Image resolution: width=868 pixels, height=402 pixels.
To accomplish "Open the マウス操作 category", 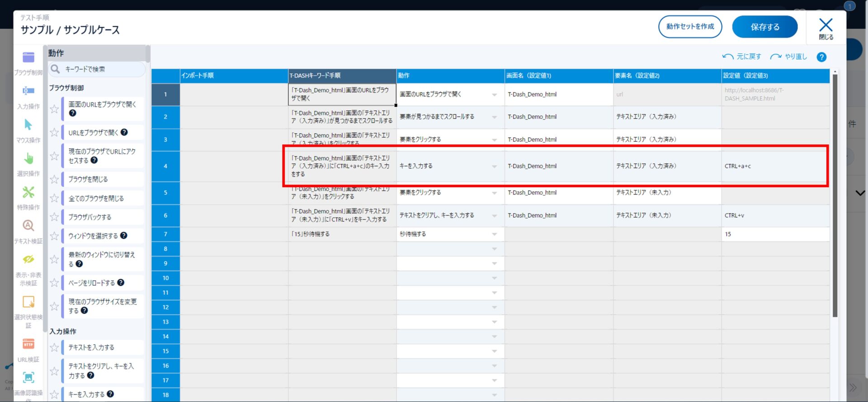I will coord(28,125).
